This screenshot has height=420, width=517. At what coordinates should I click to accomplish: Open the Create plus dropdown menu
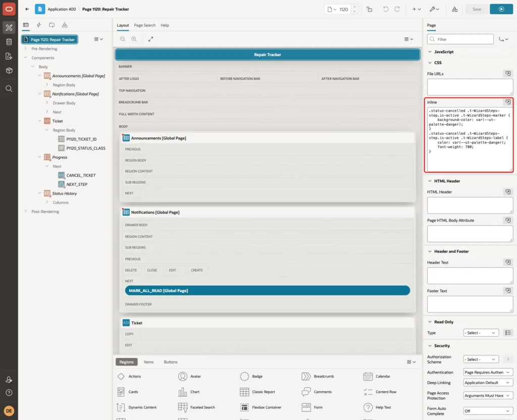click(417, 9)
